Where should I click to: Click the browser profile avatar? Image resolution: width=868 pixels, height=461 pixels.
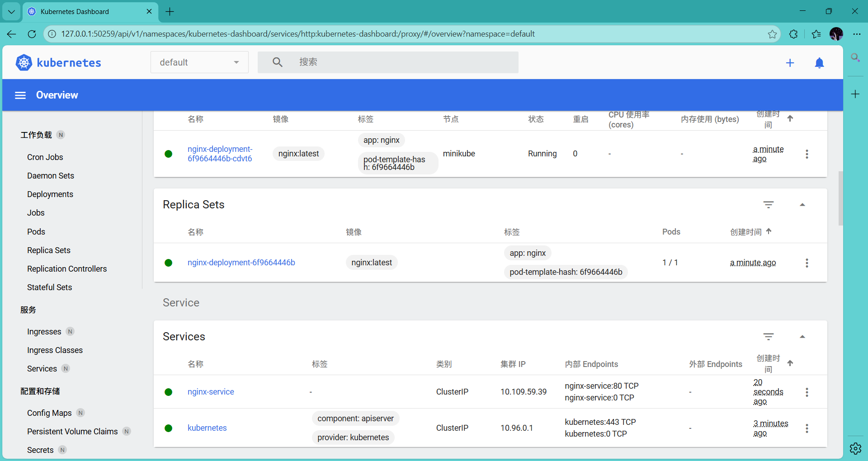point(836,34)
